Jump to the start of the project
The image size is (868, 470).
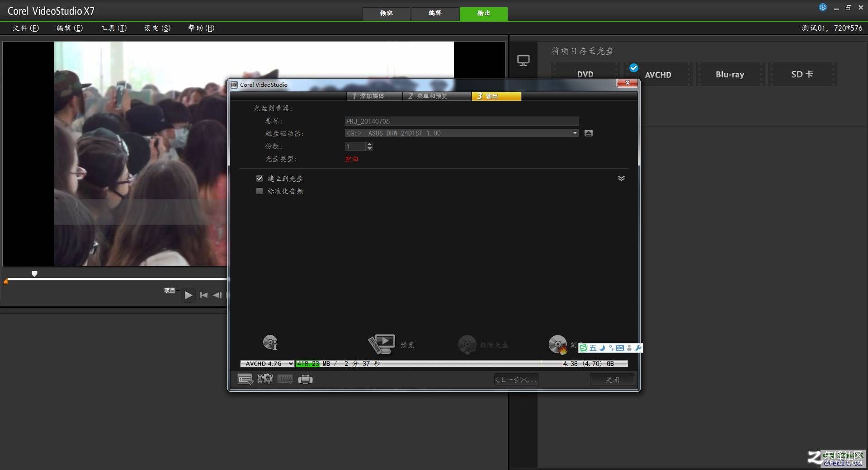[204, 295]
